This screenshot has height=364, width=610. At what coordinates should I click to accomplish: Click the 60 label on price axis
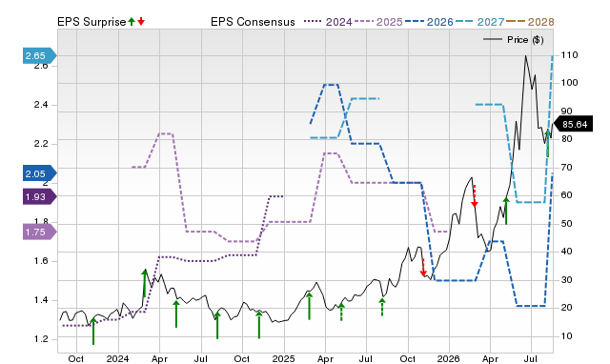[x=566, y=195]
